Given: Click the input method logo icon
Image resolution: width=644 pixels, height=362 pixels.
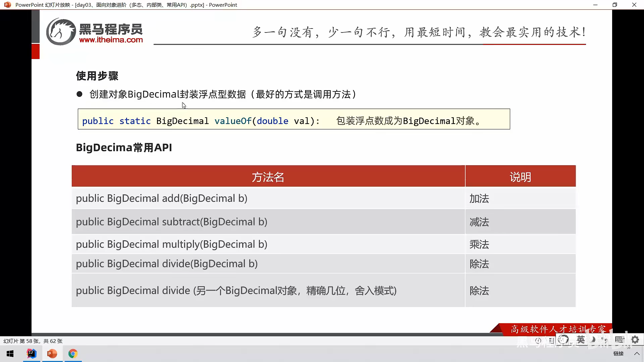Looking at the screenshot, I should point(563,340).
